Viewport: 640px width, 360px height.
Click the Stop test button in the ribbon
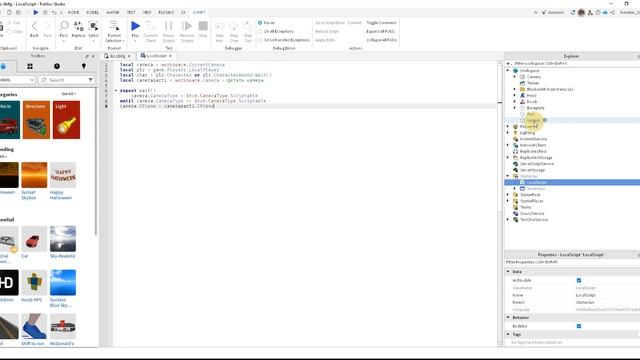pos(203,27)
